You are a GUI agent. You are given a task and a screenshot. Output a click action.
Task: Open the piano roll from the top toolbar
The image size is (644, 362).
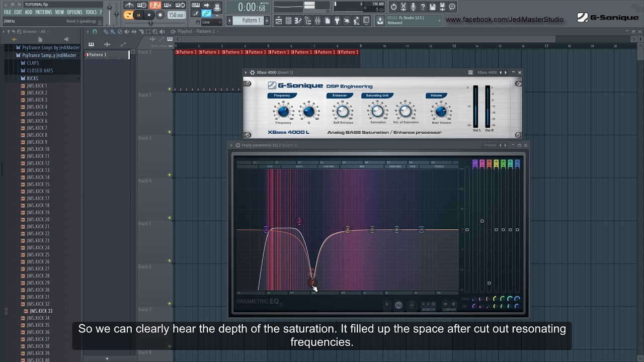click(x=298, y=20)
